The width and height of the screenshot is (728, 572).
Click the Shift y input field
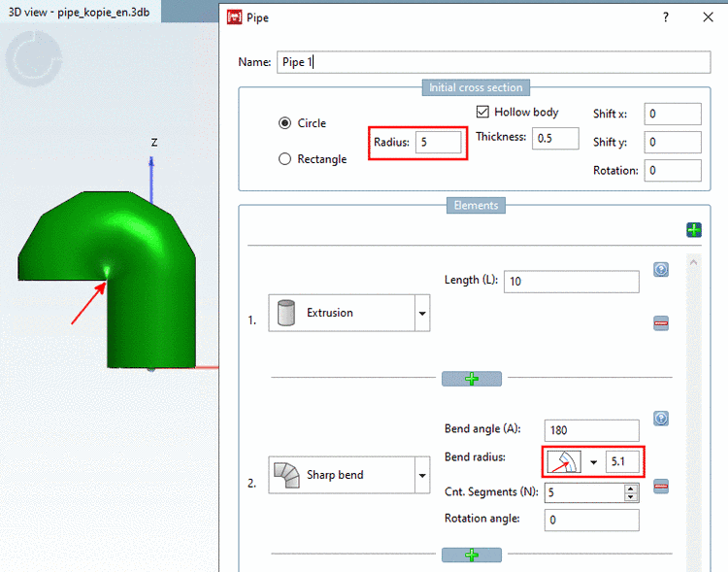point(673,142)
